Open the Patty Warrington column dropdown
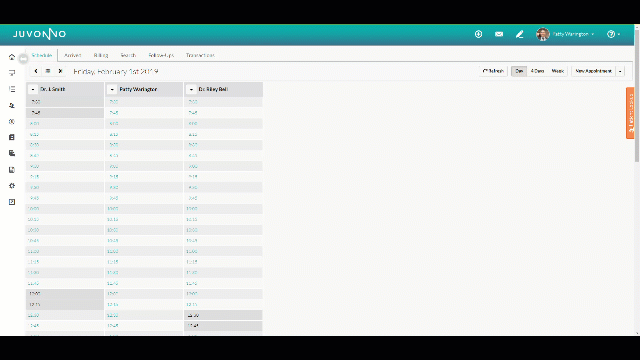Viewport: 640px width, 360px height. pyautogui.click(x=112, y=89)
